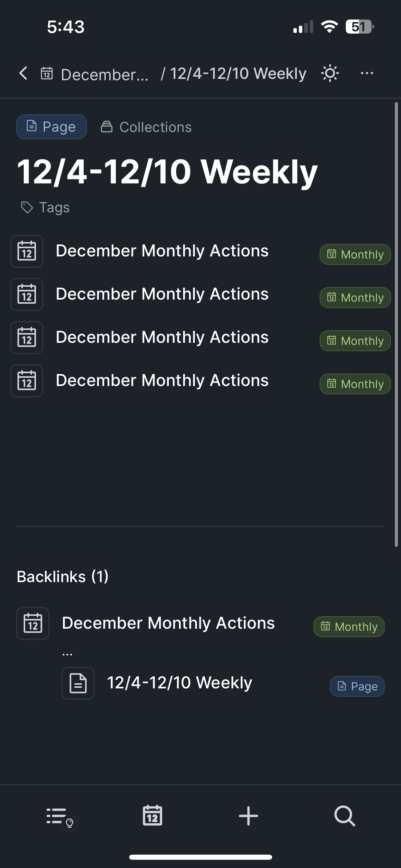Switch to the Collections tab
Screen dimensions: 401x868
tap(146, 127)
